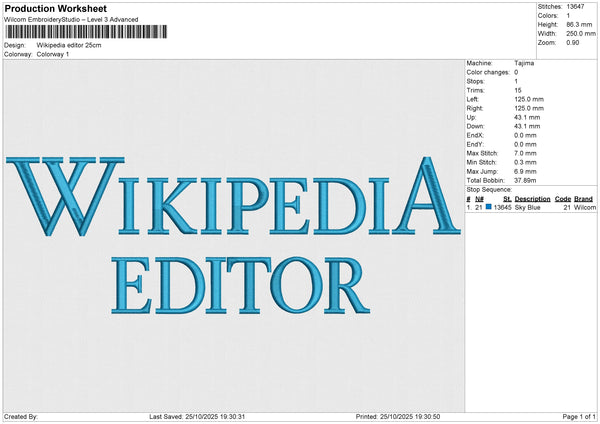Select the width value 250.0 mm
Viewport: 600px width, 424px height.
581,34
